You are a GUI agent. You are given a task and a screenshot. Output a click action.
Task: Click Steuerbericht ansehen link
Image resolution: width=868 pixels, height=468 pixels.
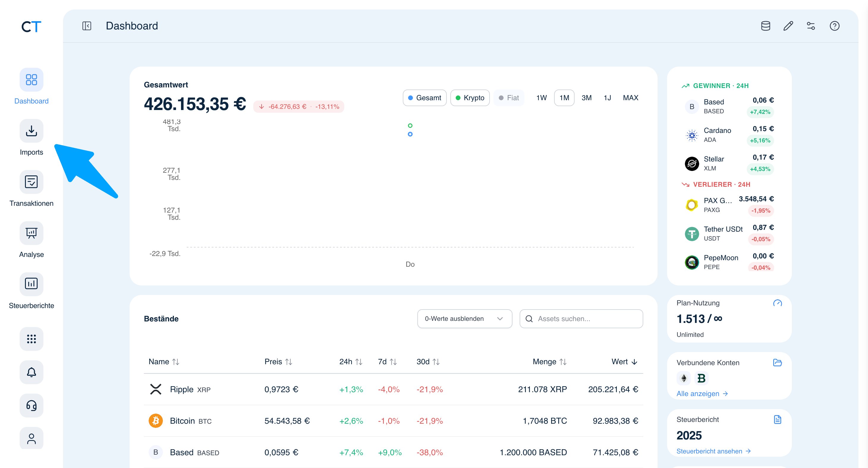click(x=713, y=451)
